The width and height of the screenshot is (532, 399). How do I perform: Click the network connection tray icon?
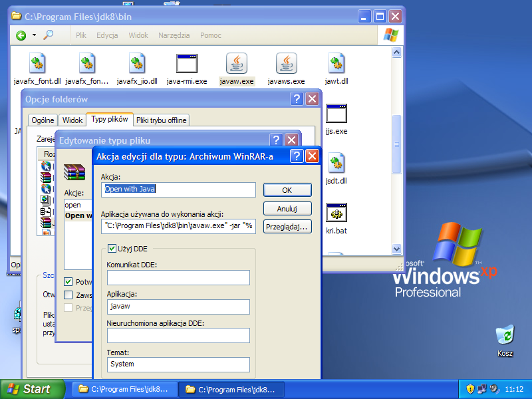pyautogui.click(x=481, y=389)
